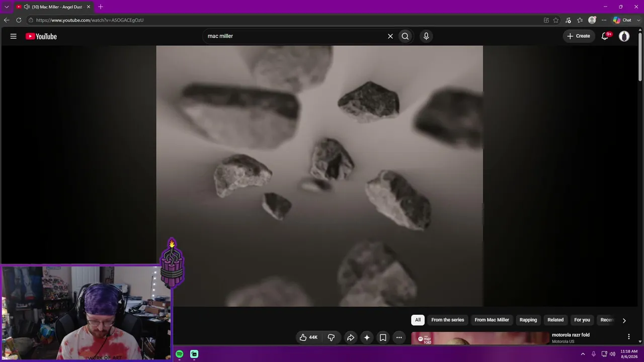644x362 pixels.
Task: Dislike the video
Action: (x=331, y=337)
